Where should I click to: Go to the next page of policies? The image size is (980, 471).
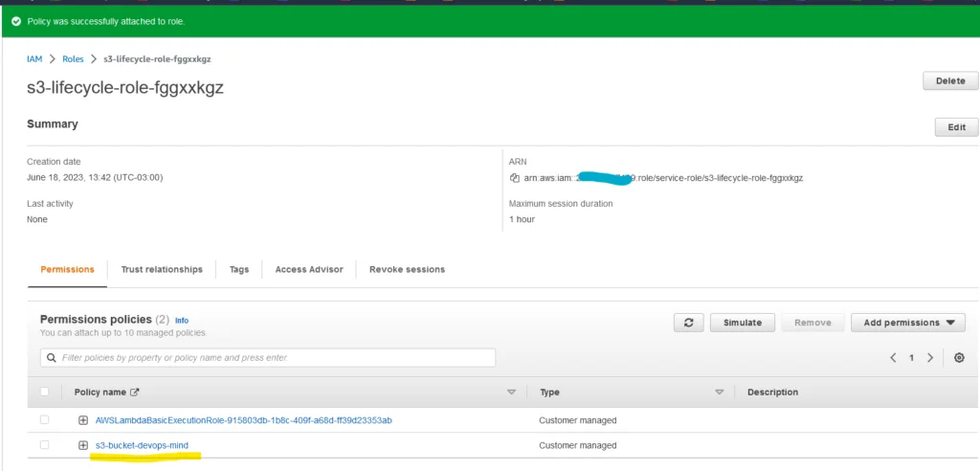pos(930,358)
